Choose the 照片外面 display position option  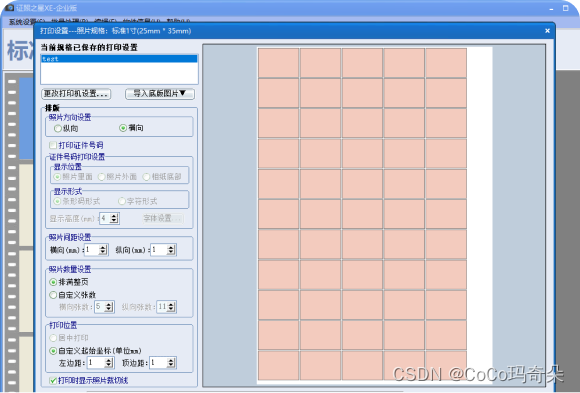(102, 177)
